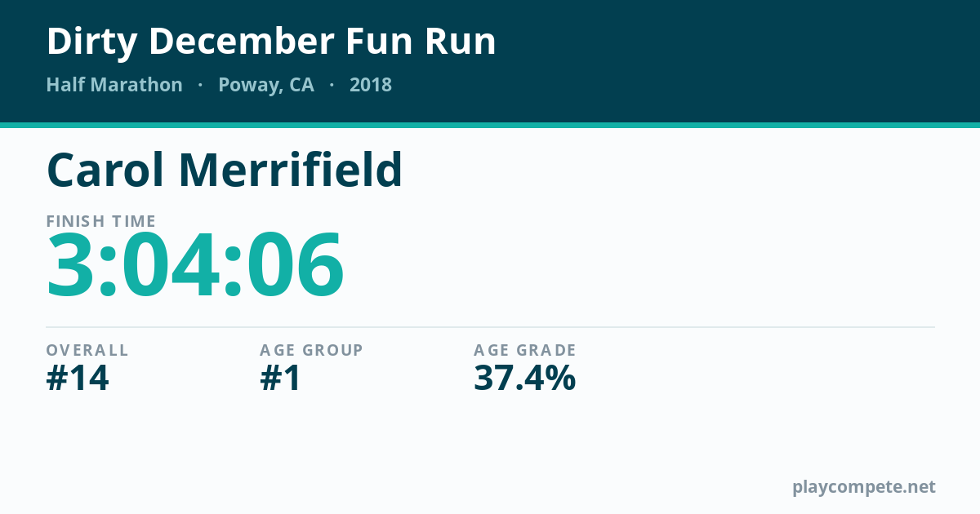This screenshot has height=514, width=980.
Task: Click the dot separator before 2018
Action: [332, 85]
